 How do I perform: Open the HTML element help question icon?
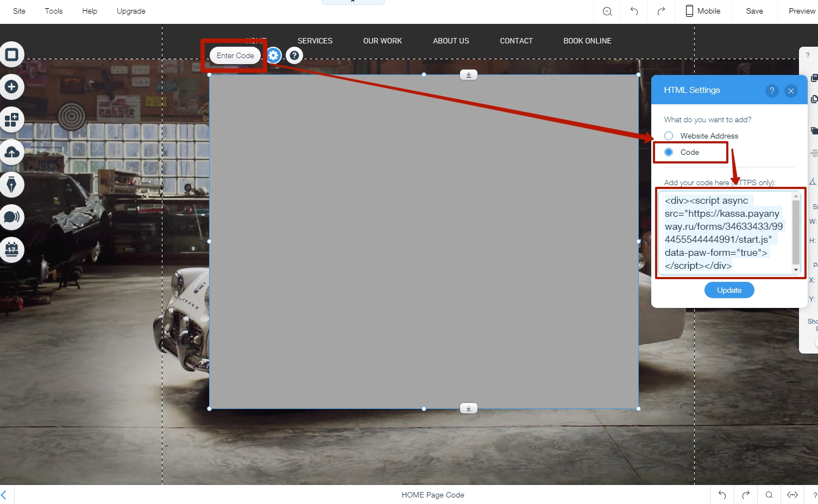(x=294, y=55)
